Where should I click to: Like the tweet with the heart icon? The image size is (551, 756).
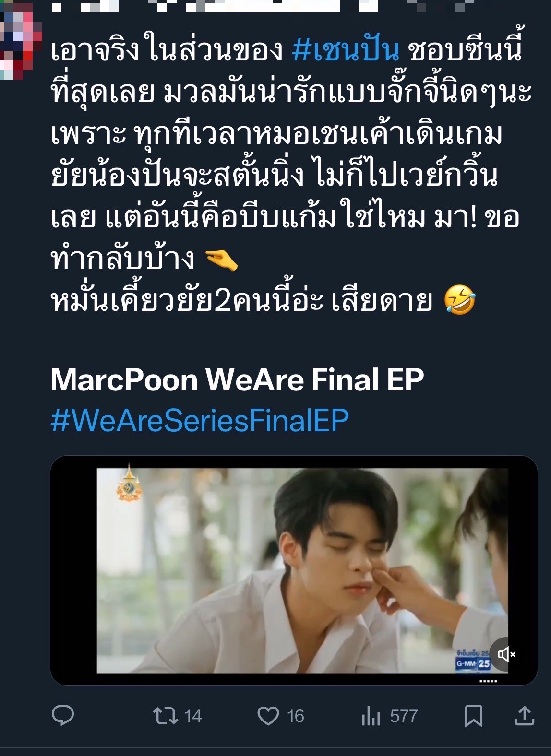pos(268,716)
